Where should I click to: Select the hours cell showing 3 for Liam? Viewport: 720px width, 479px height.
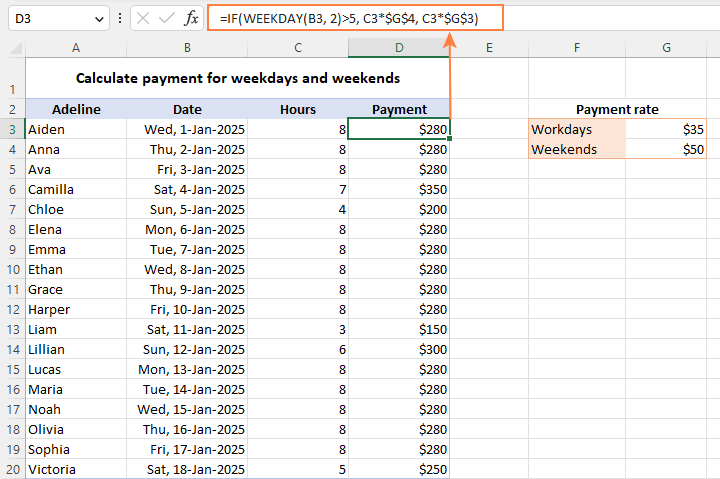[298, 330]
